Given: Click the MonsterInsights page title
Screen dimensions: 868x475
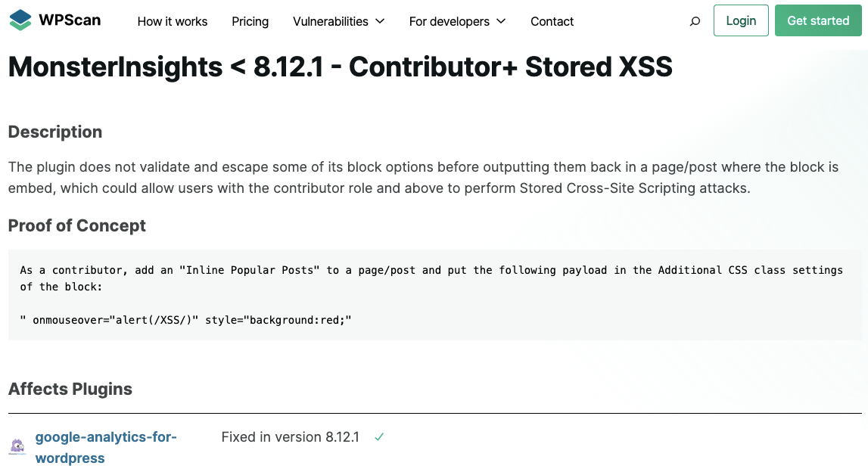Looking at the screenshot, I should 341,67.
